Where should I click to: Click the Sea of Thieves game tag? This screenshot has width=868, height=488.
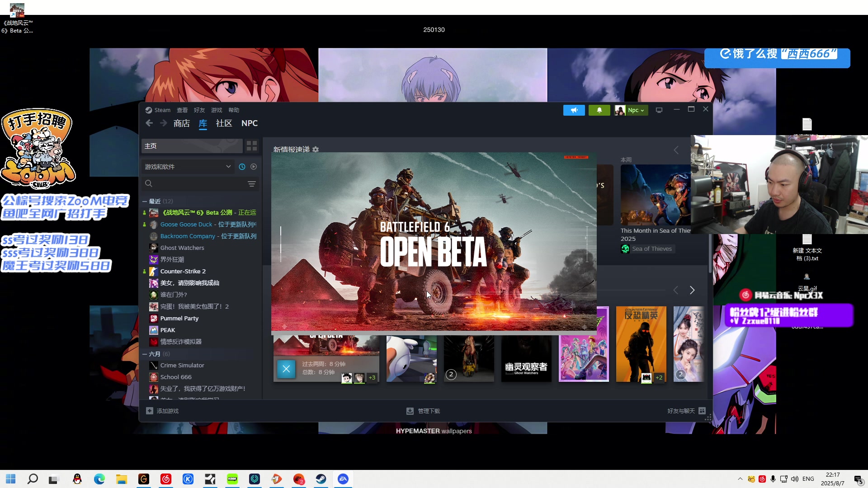648,249
